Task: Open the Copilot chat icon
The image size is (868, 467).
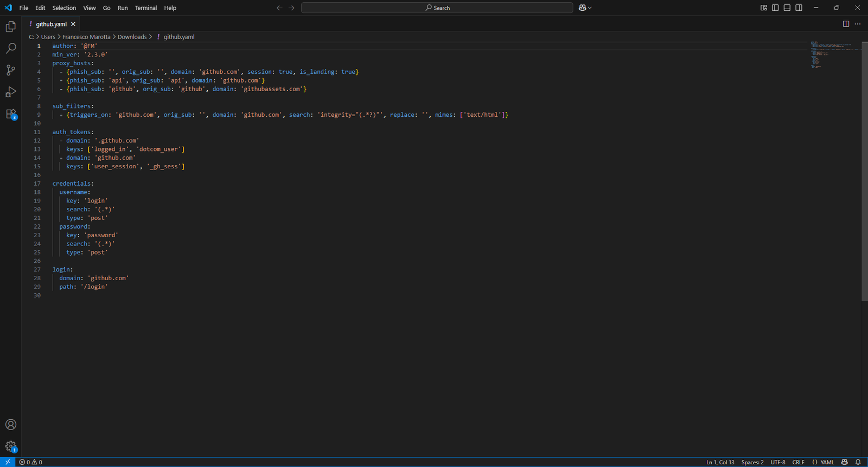Action: [x=582, y=8]
